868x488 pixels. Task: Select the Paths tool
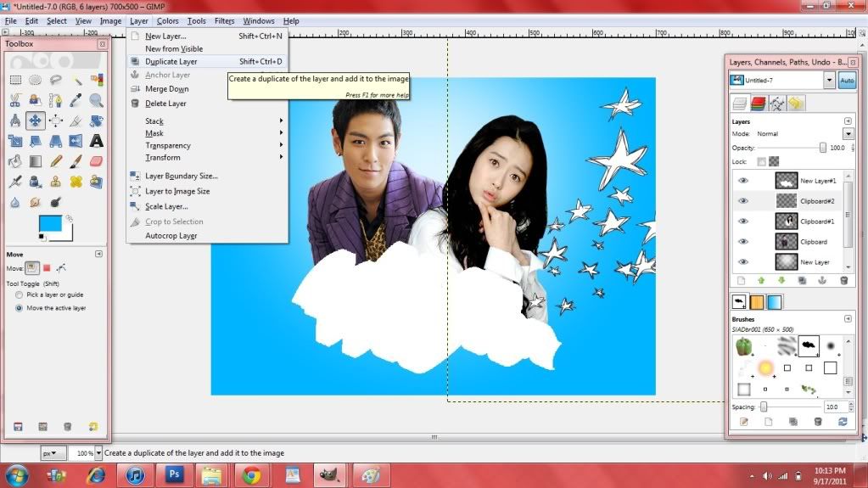tap(55, 100)
